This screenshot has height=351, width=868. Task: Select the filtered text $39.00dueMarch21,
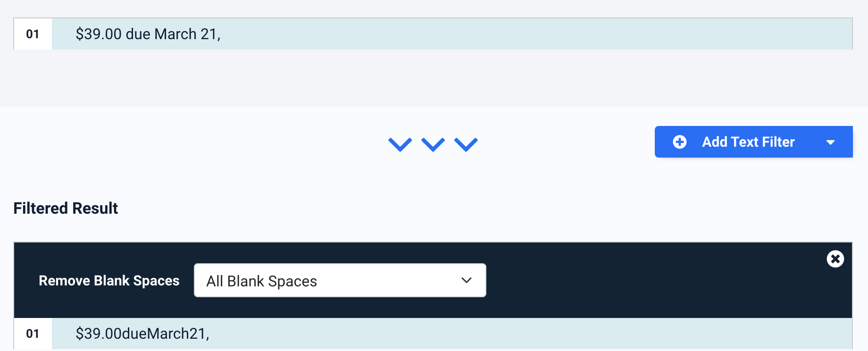pos(142,333)
